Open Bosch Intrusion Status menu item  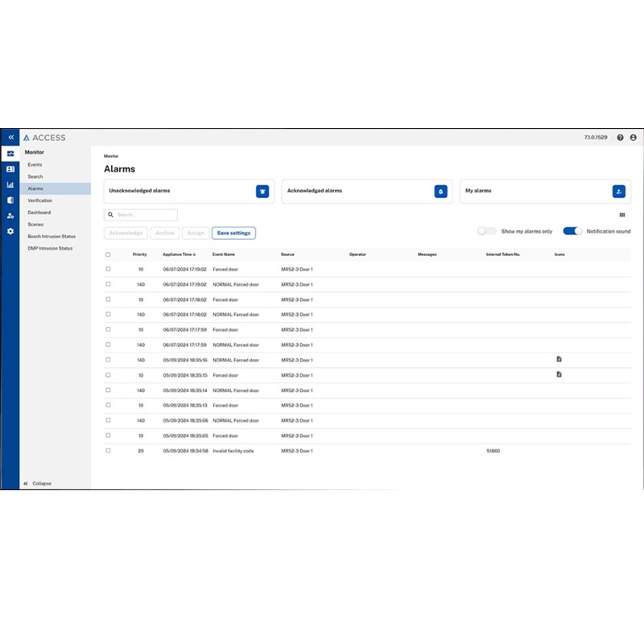click(52, 237)
